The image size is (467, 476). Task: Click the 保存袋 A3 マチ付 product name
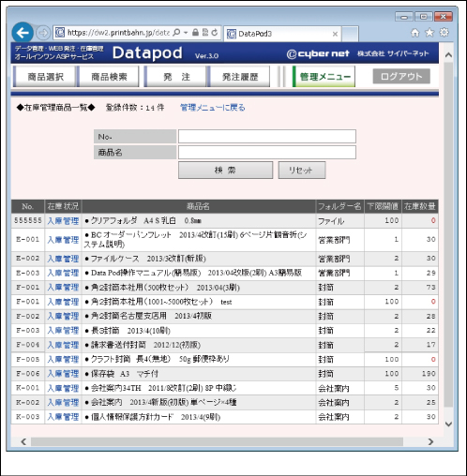[x=122, y=374]
